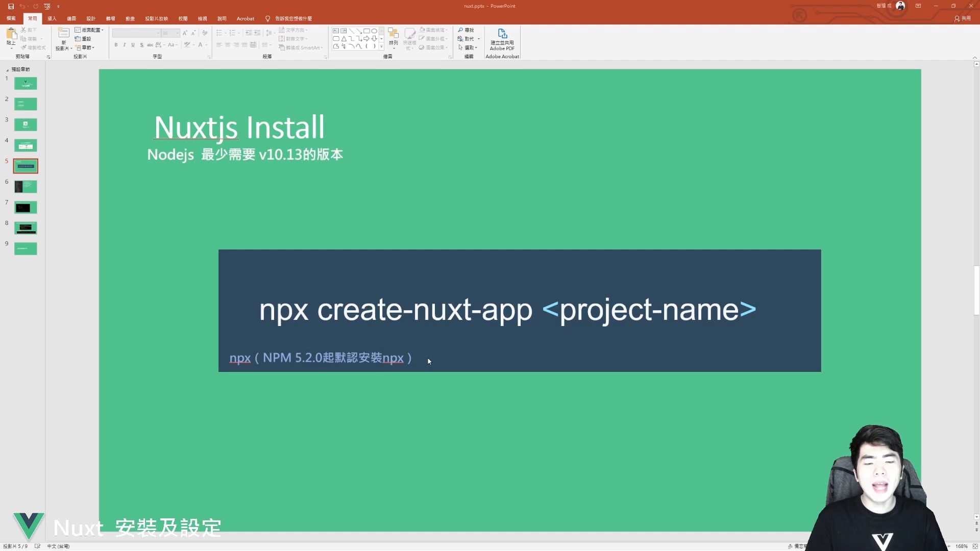
Task: Toggle Bold formatting
Action: click(116, 45)
